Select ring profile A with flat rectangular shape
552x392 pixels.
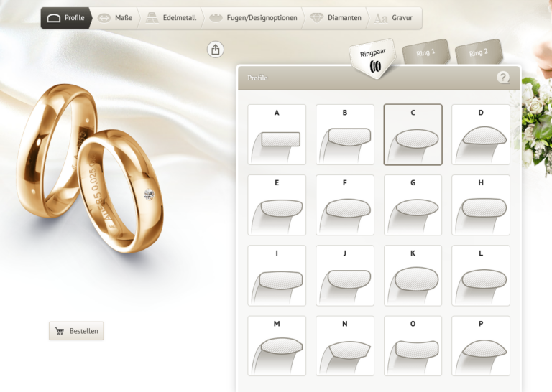tap(277, 134)
